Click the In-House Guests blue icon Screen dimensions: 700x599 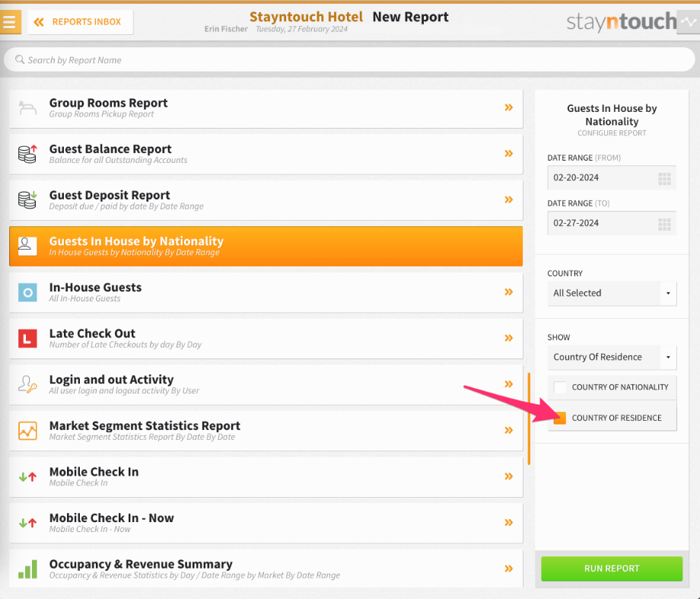(x=27, y=292)
